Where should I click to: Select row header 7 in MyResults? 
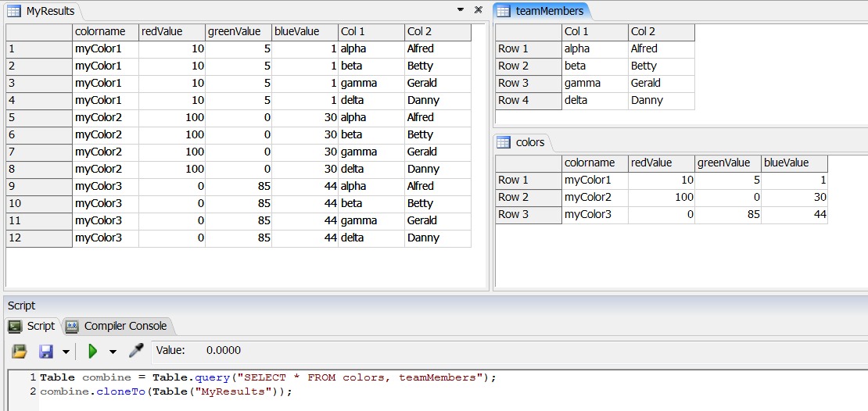coord(39,152)
